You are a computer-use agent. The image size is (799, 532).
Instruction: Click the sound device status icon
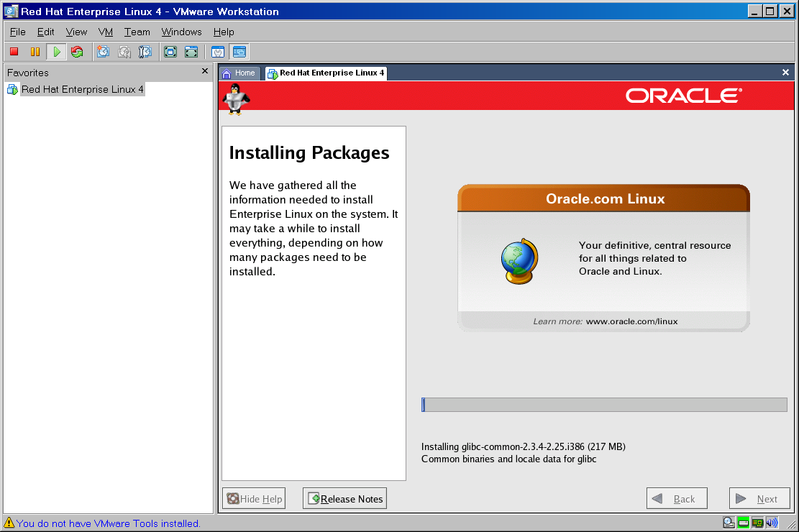coord(772,523)
